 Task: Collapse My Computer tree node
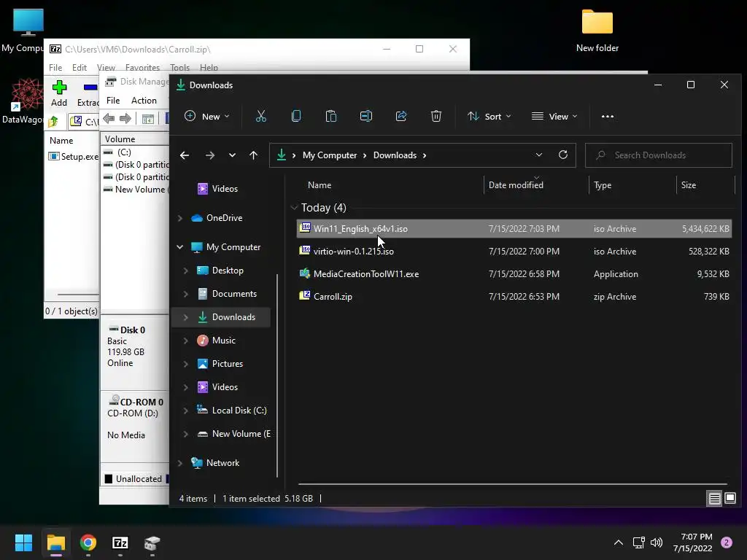pos(180,247)
